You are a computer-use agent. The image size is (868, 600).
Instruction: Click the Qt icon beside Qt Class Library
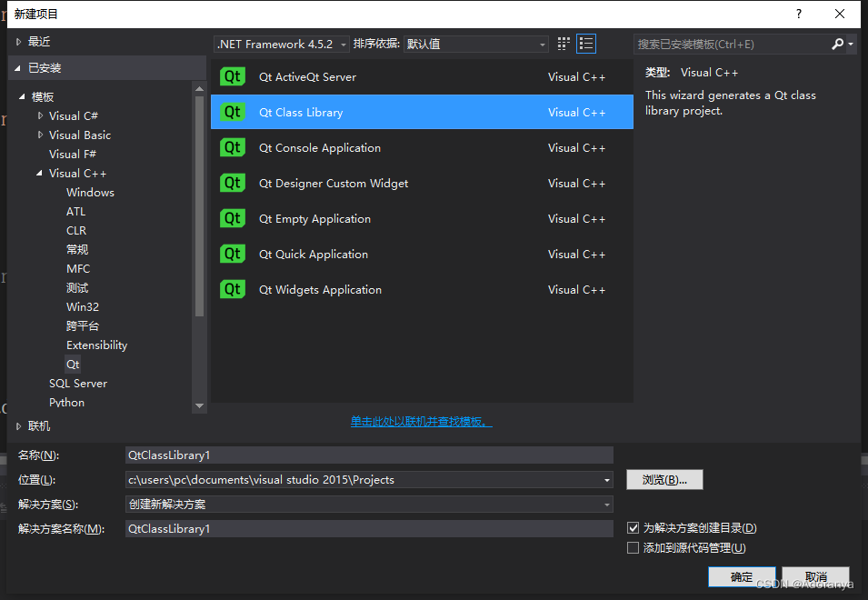(233, 112)
